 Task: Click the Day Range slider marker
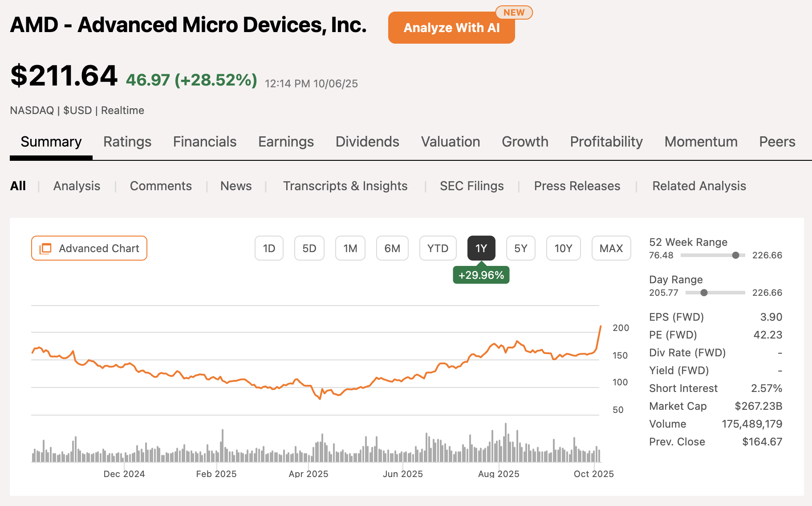pyautogui.click(x=704, y=293)
